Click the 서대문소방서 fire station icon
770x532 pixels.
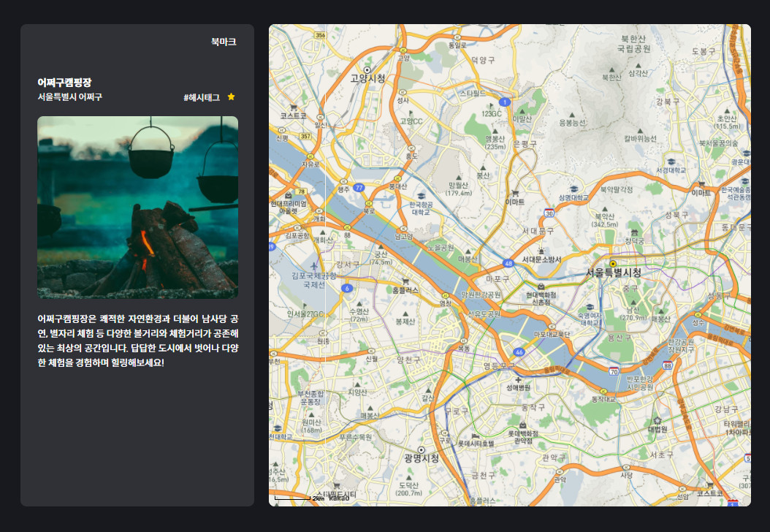tap(541, 250)
